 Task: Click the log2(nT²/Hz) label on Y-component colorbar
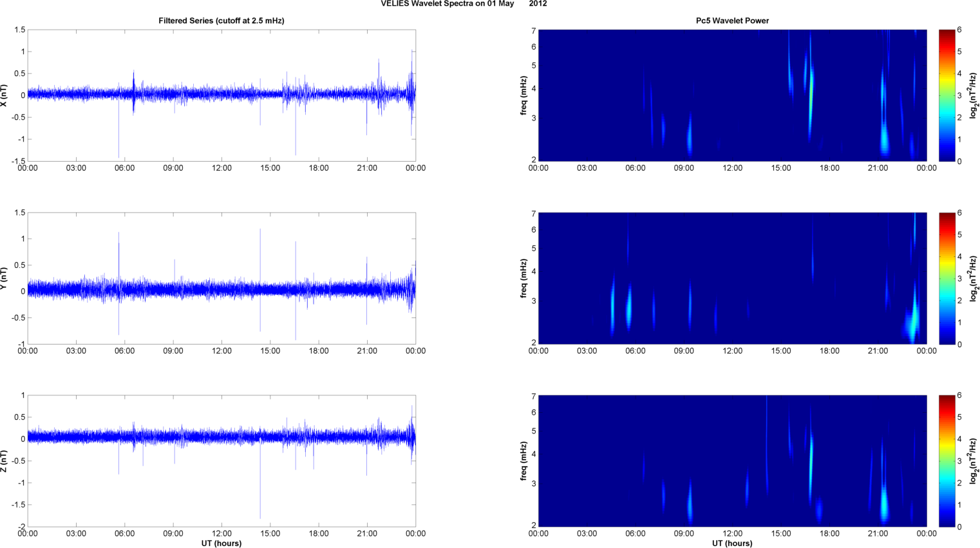tap(974, 278)
